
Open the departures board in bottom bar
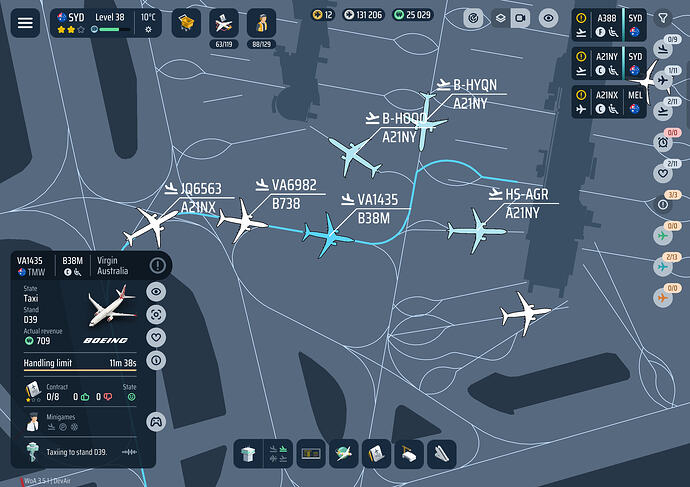(311, 454)
